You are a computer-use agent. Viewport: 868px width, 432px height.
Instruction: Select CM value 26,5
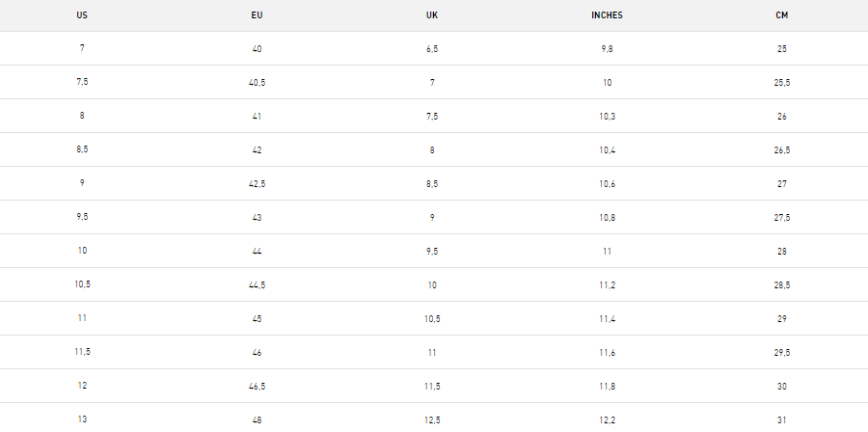click(781, 149)
